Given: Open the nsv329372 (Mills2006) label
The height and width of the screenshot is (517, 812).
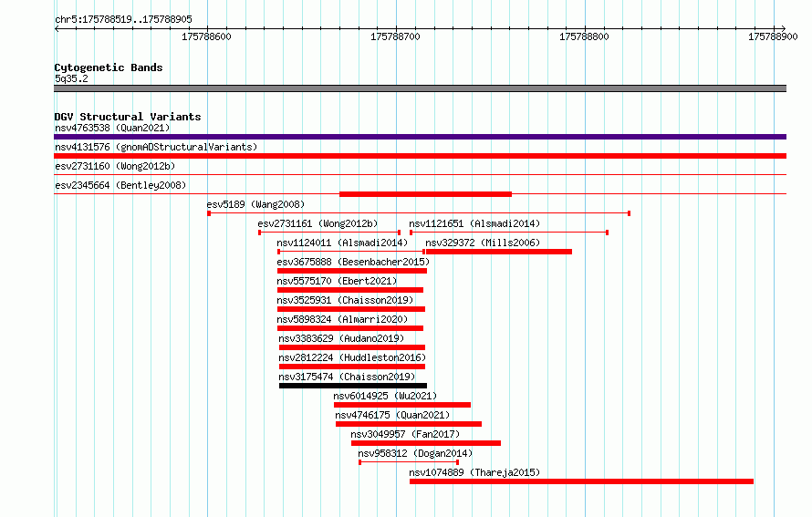Looking at the screenshot, I should coord(483,243).
